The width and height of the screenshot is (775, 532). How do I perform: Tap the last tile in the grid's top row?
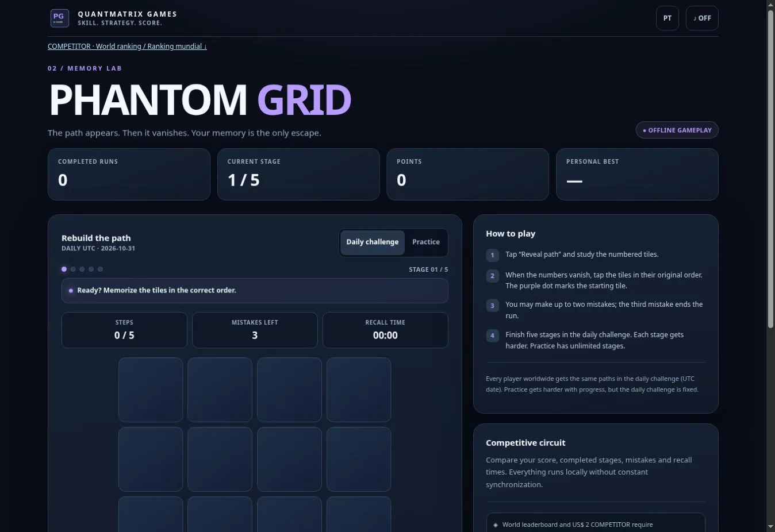(359, 390)
